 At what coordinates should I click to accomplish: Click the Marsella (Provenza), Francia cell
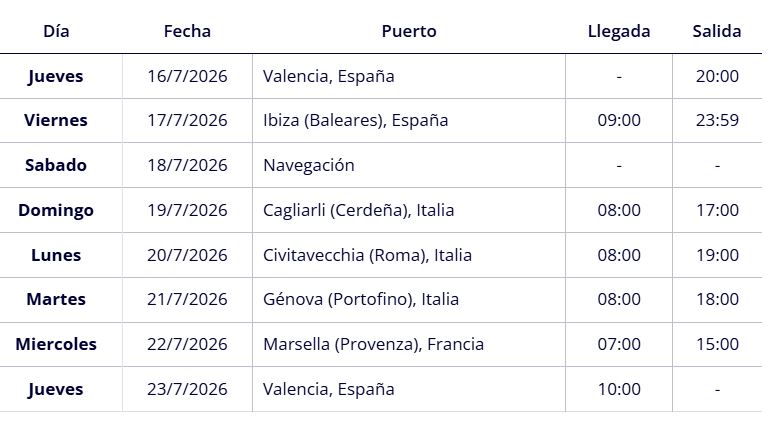pos(373,344)
